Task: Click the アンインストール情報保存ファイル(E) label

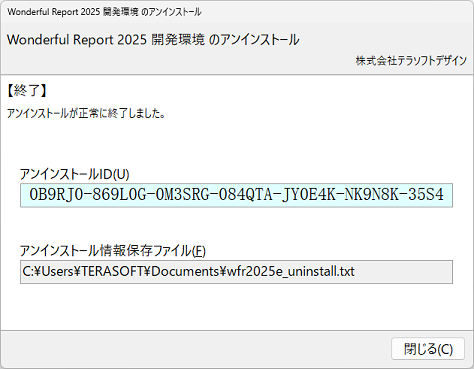Action: (x=113, y=251)
